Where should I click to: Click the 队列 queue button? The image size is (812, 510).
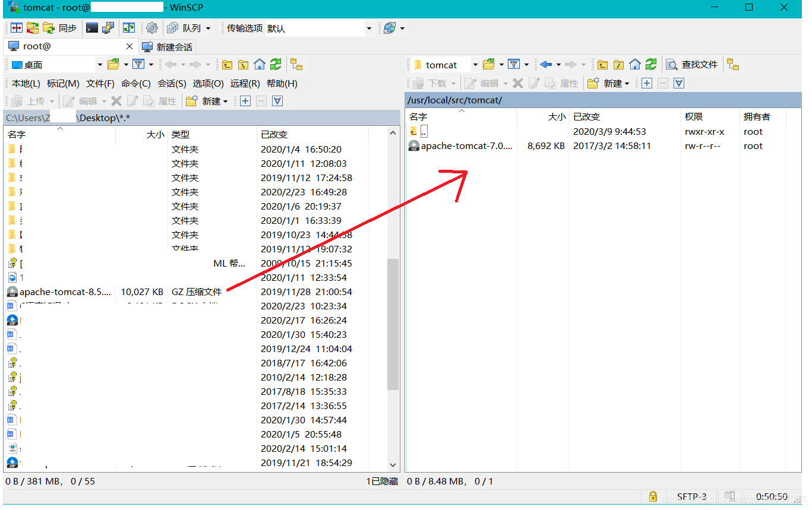tap(184, 28)
